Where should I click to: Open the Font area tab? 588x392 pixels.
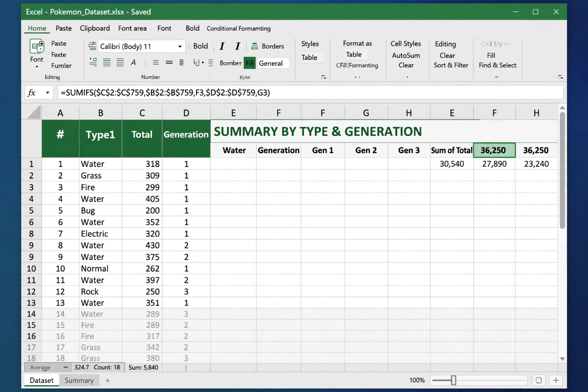point(132,28)
